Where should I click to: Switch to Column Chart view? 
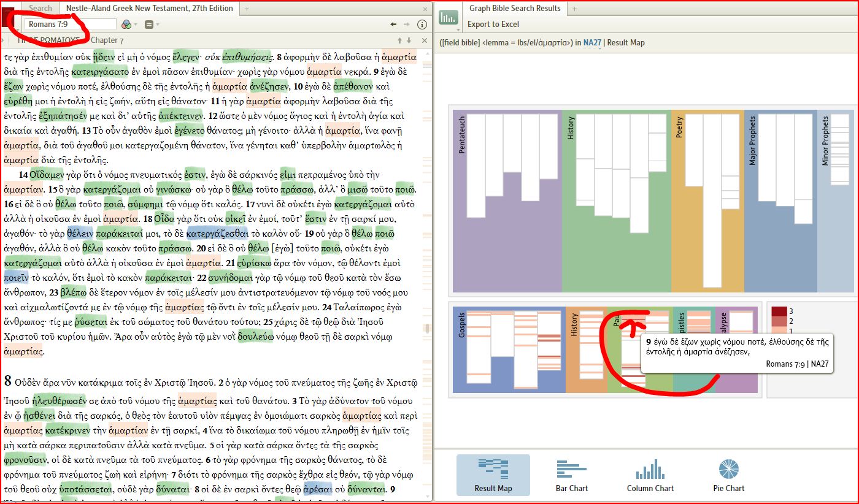tap(650, 475)
